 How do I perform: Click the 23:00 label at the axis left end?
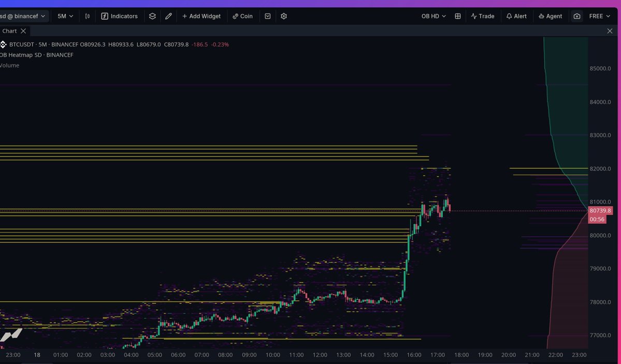13,355
